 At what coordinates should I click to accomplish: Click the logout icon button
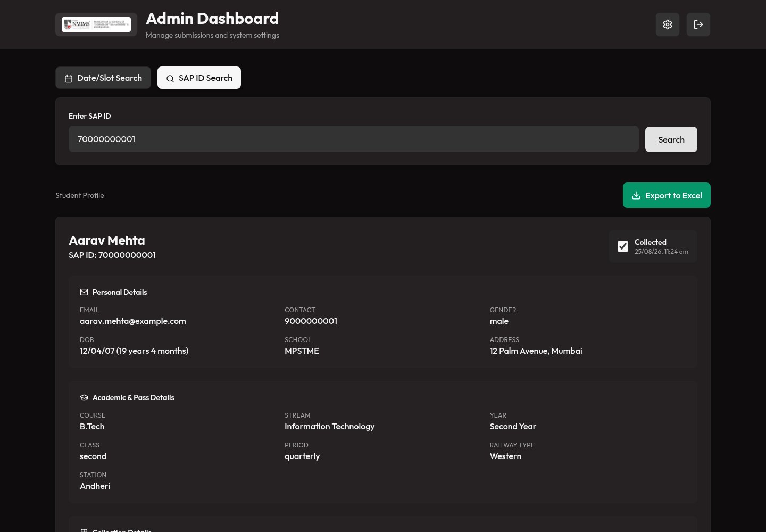[698, 24]
